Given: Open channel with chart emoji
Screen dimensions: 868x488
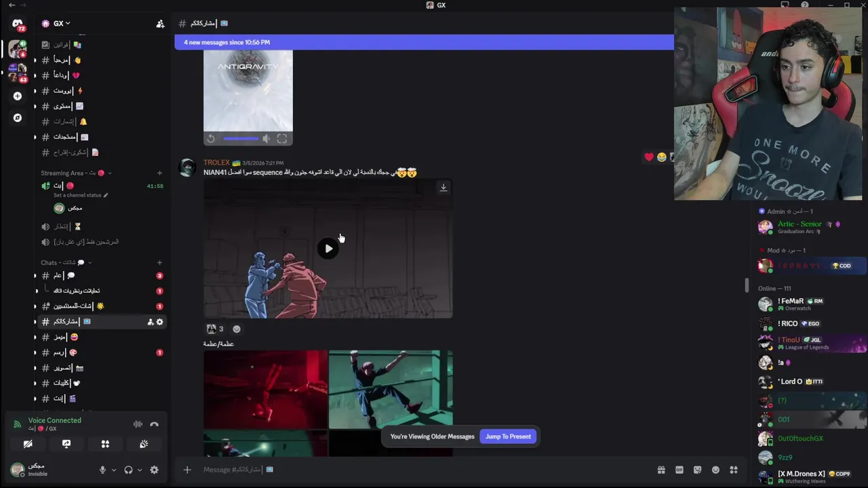Looking at the screenshot, I should (x=102, y=106).
